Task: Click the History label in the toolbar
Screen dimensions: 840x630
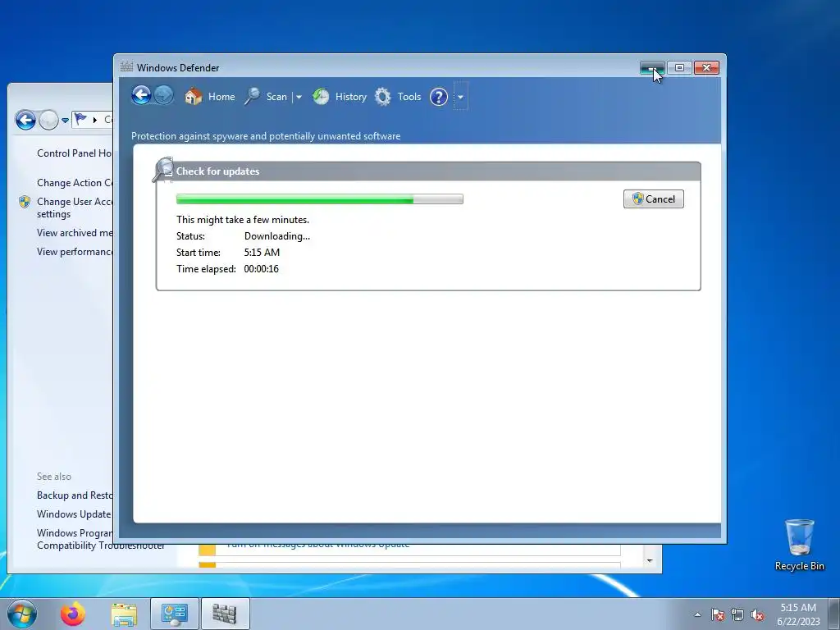Action: click(351, 97)
